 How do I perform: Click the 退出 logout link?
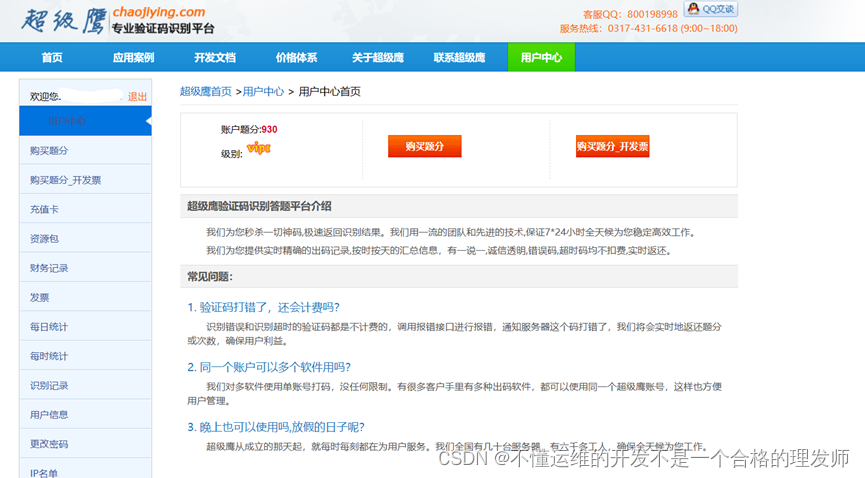click(x=137, y=97)
